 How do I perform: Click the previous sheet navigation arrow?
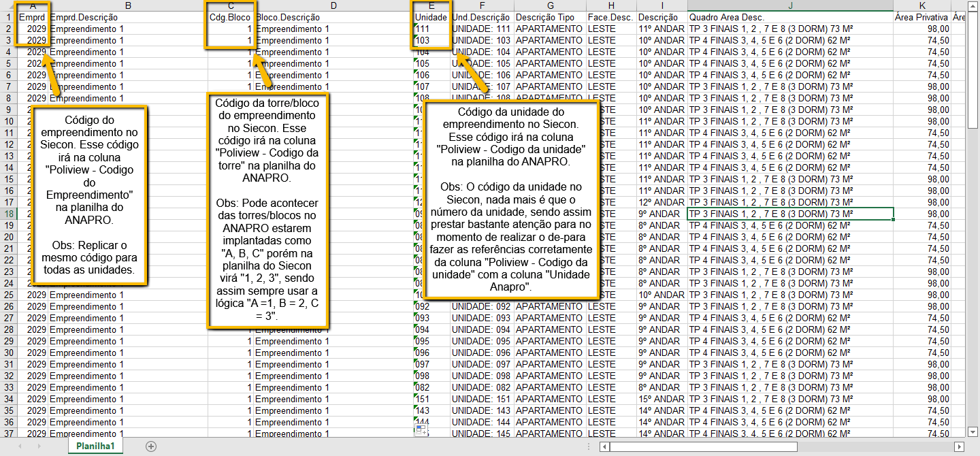20,446
